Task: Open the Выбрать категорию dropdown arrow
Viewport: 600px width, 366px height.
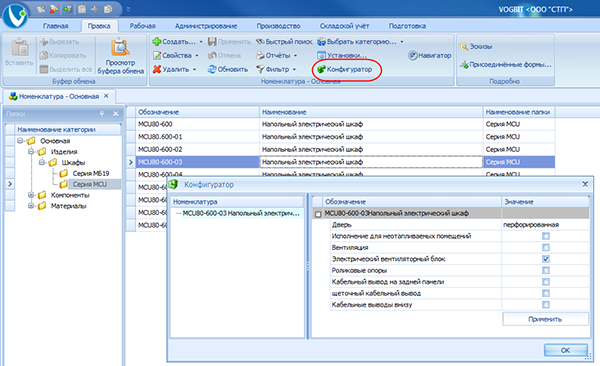Action: (x=402, y=42)
